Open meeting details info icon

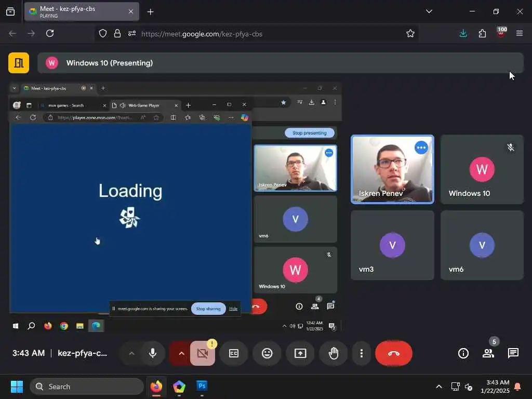463,353
